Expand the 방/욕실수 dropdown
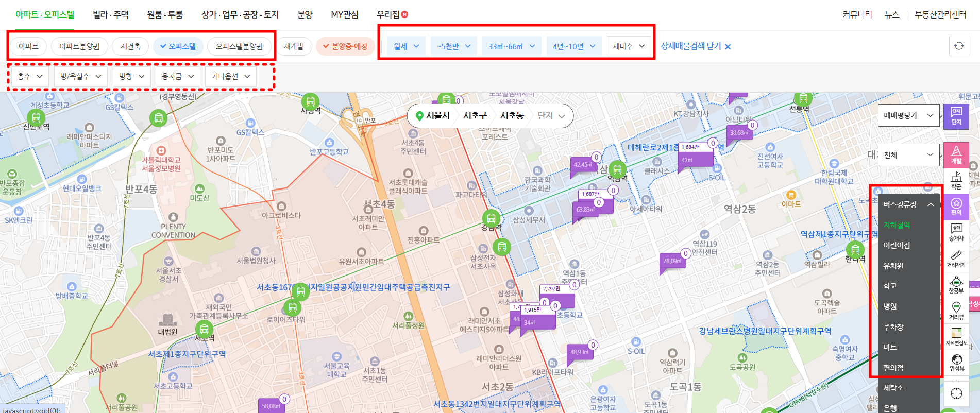980x413 pixels. click(x=81, y=76)
